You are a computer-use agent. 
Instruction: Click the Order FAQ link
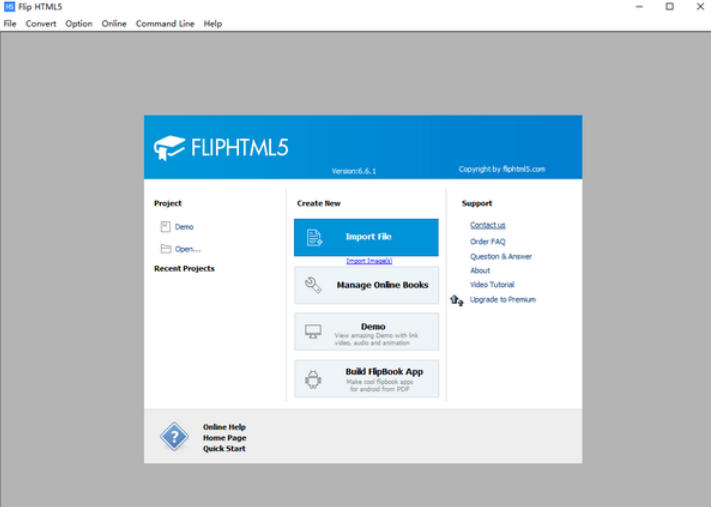[488, 241]
